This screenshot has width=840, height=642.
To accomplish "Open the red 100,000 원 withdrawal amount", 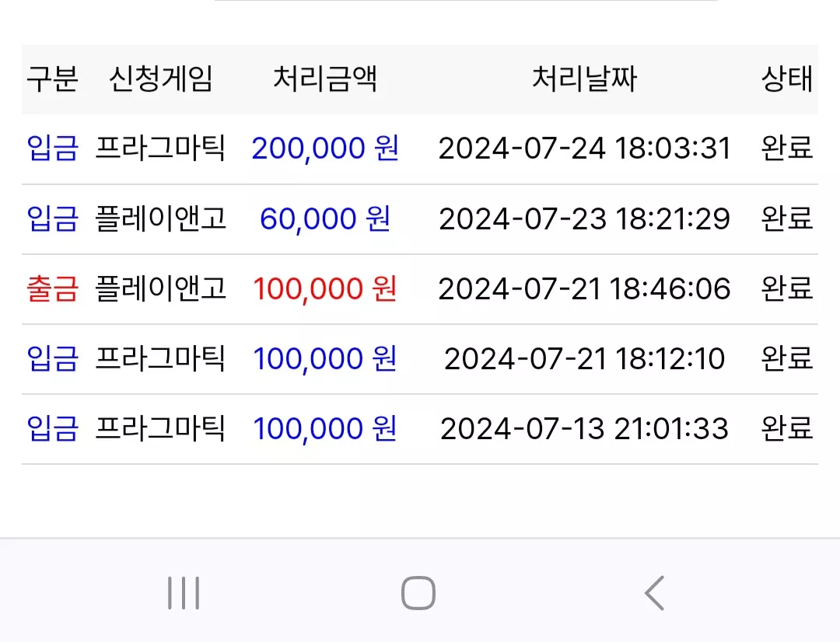I will point(325,288).
